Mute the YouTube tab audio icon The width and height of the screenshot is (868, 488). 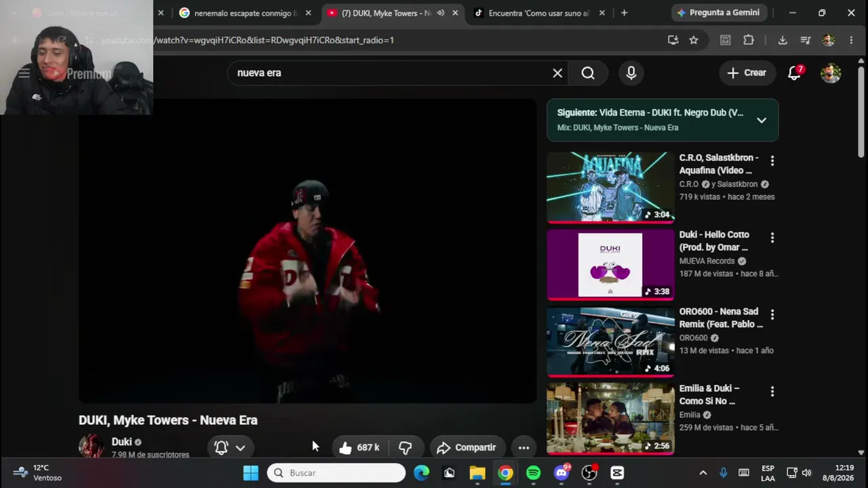[x=441, y=13]
